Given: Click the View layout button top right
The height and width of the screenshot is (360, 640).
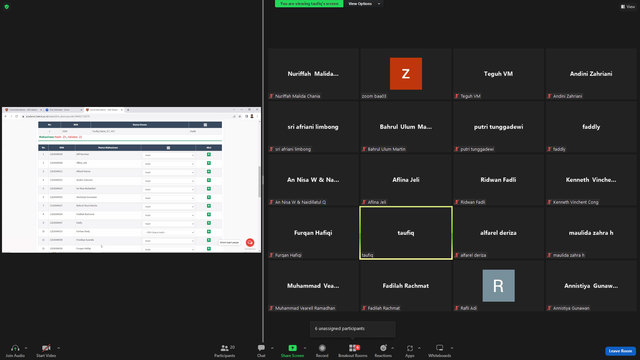Looking at the screenshot, I should click(x=628, y=7).
